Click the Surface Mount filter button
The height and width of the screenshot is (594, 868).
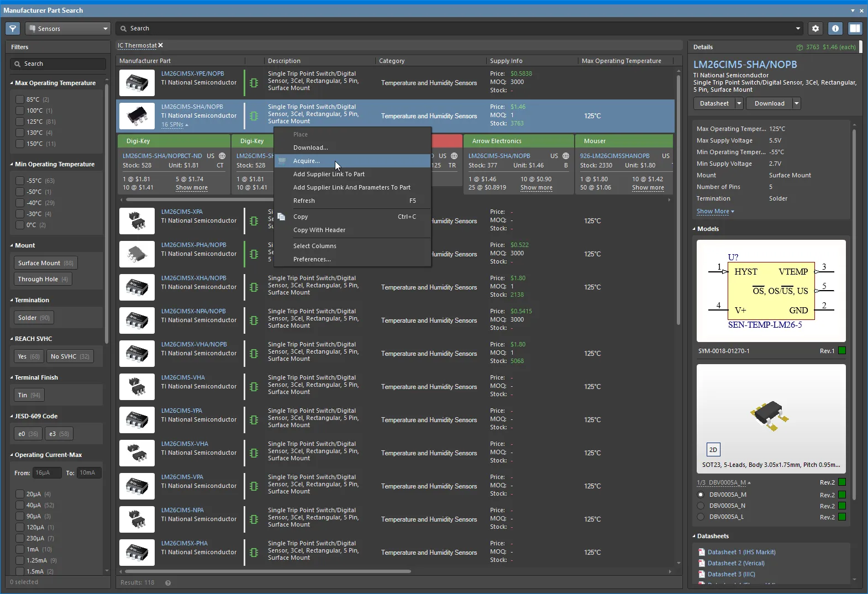pos(46,263)
